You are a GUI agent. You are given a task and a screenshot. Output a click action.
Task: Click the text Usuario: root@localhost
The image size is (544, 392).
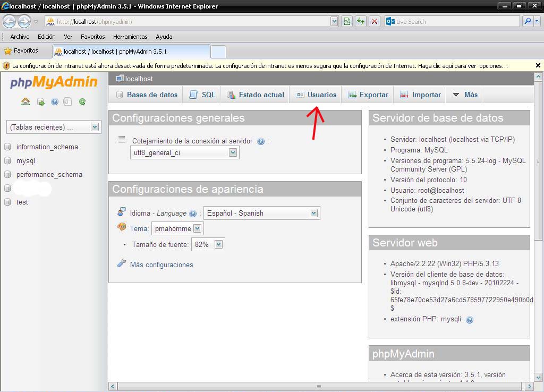pos(427,190)
